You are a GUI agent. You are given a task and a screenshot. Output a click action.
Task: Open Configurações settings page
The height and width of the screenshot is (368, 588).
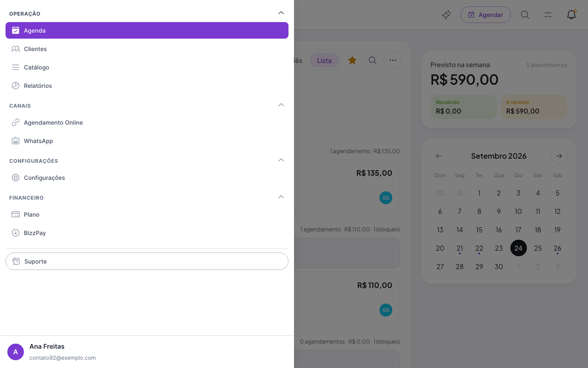pyautogui.click(x=147, y=178)
